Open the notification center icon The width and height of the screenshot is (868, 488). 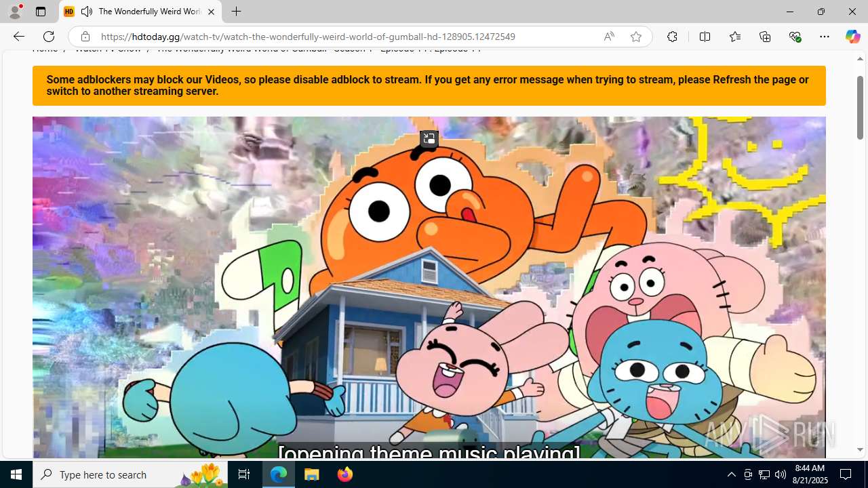click(846, 474)
